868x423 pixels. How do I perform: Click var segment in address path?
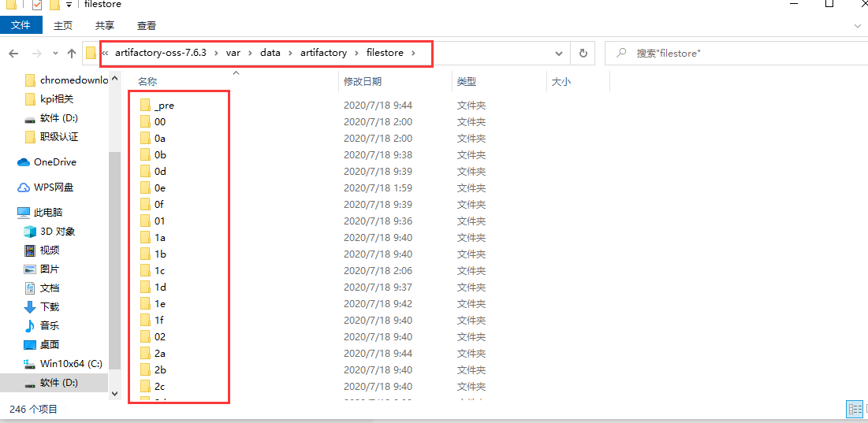(x=233, y=53)
